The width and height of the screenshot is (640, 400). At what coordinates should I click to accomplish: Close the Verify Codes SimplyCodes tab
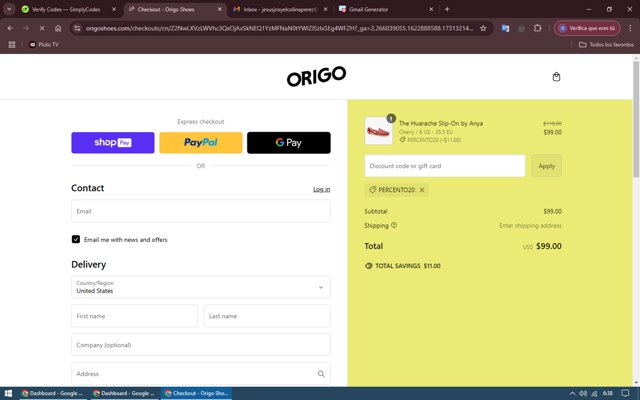114,9
